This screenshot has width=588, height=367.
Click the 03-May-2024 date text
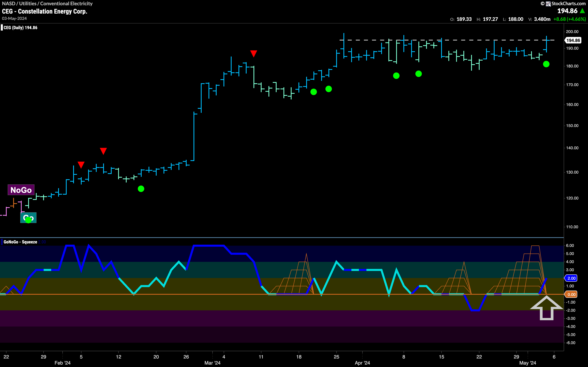coord(14,18)
